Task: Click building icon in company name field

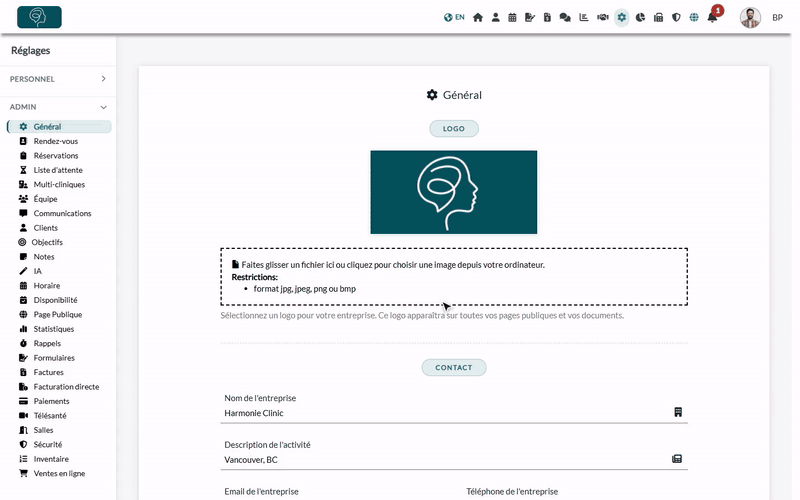Action: pyautogui.click(x=678, y=412)
